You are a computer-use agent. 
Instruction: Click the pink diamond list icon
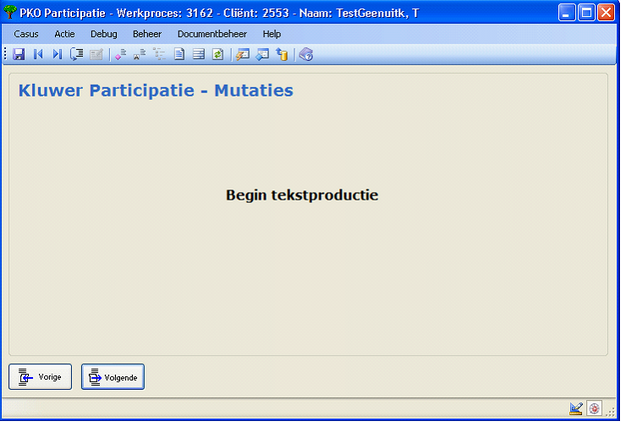[x=120, y=54]
